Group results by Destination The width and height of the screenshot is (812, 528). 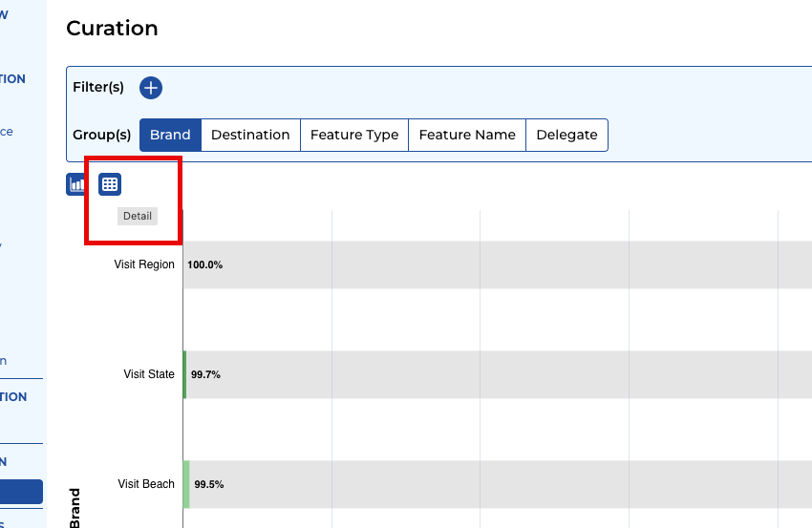click(250, 135)
